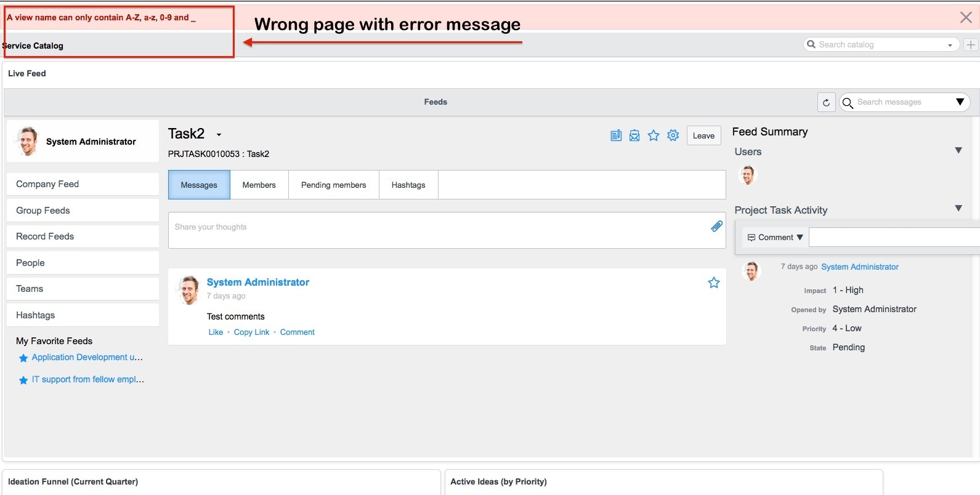Collapse the Project Task Activity section
Screen dimensions: 980x495
click(x=958, y=208)
